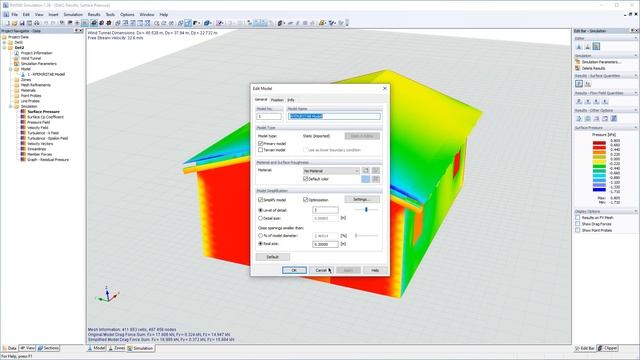Image resolution: width=640 pixels, height=360 pixels.
Task: Click OK in Edit Model dialog
Action: pyautogui.click(x=294, y=270)
